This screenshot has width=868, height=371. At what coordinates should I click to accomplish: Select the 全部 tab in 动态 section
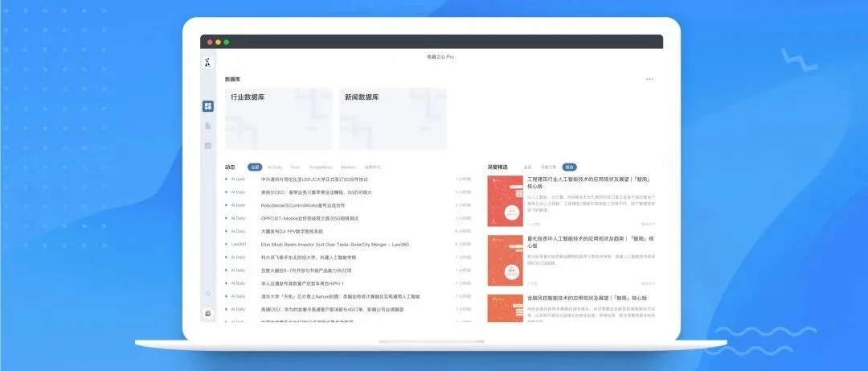point(255,167)
